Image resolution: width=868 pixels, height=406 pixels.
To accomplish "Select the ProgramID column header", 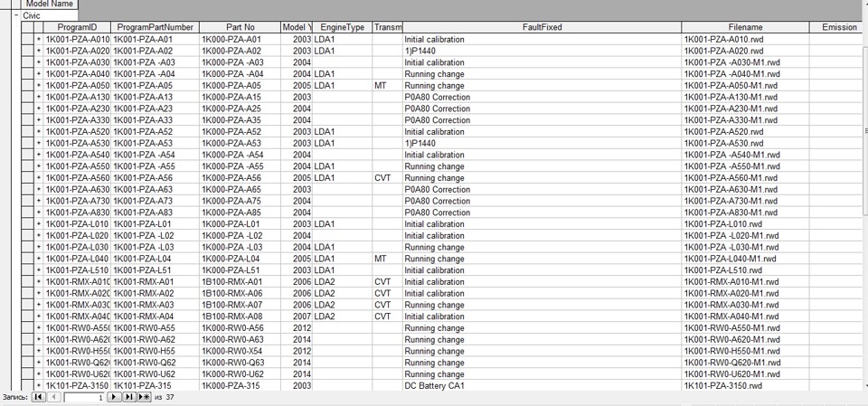I will (77, 28).
